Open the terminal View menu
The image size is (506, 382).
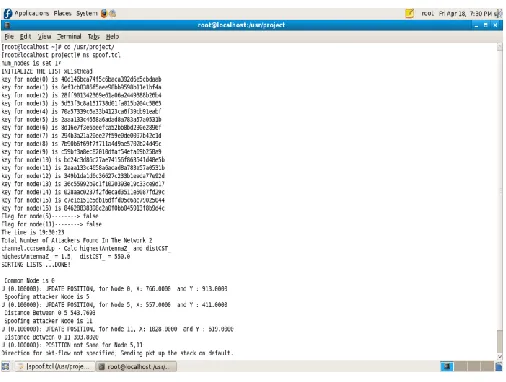coord(44,37)
